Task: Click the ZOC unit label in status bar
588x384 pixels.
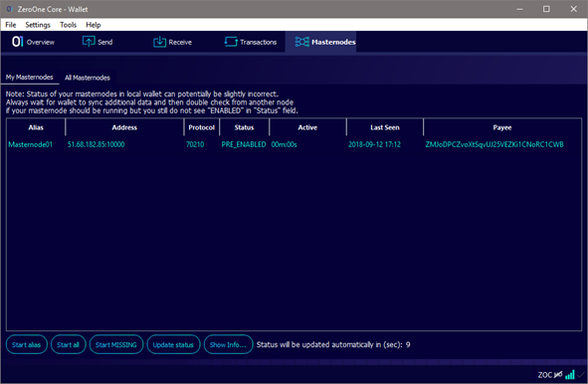Action: pos(545,375)
